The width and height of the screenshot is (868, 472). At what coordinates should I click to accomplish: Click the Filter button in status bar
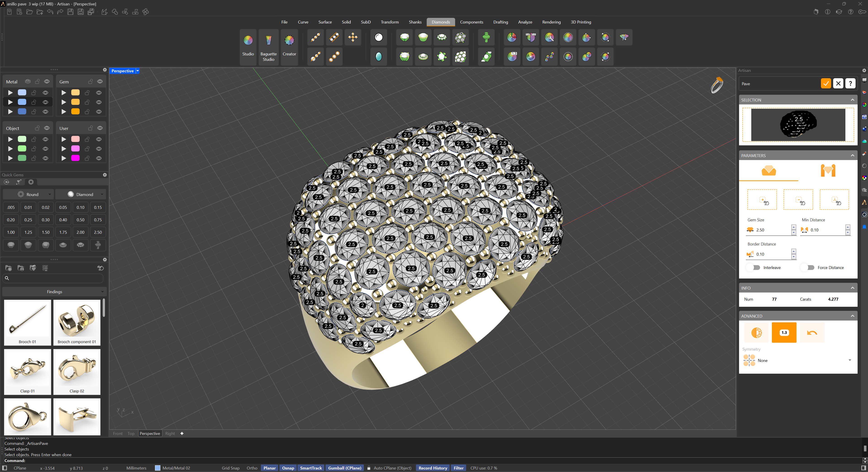click(458, 468)
